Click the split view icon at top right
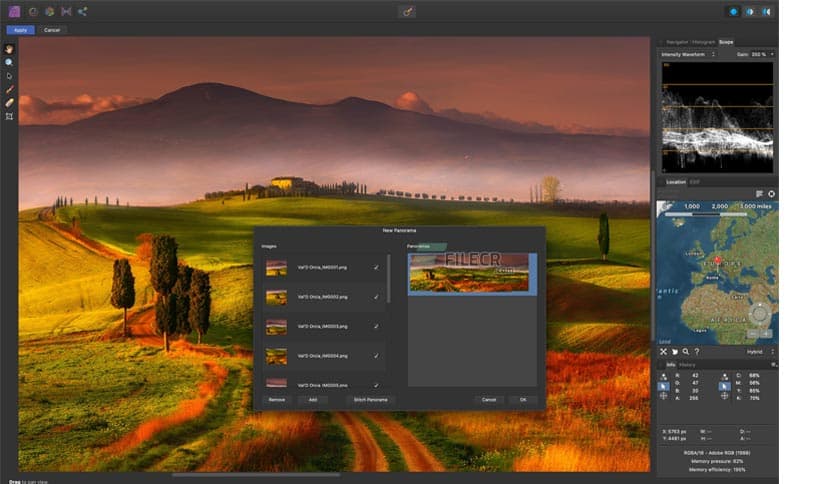This screenshot has width=836, height=484. [x=750, y=12]
